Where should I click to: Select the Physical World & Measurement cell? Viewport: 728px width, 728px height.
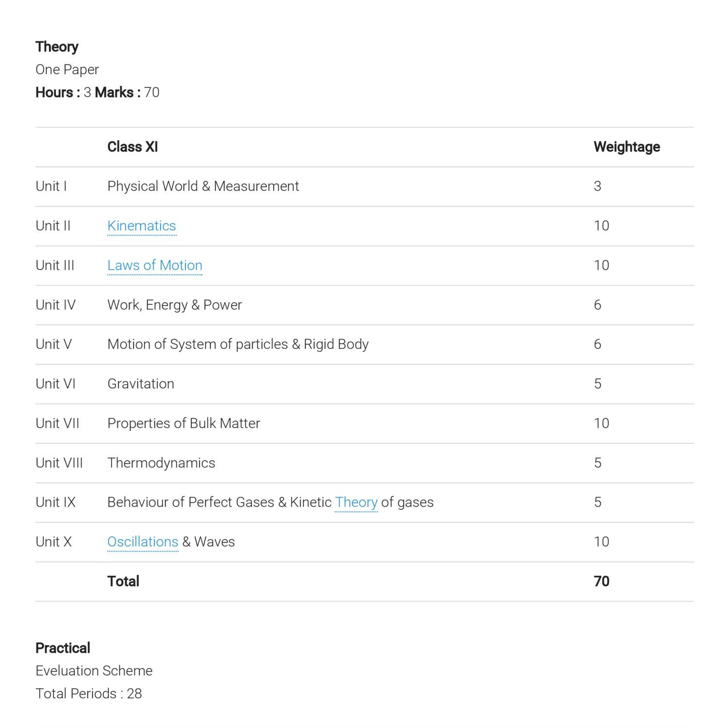[203, 186]
